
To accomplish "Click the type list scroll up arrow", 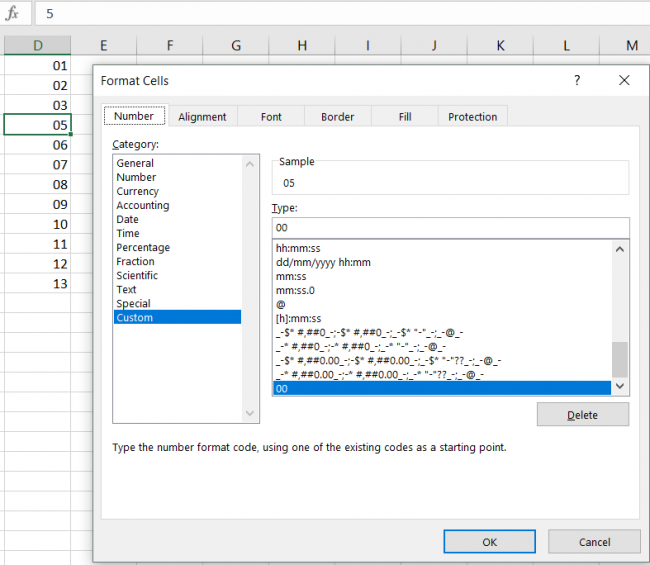I will click(x=620, y=250).
